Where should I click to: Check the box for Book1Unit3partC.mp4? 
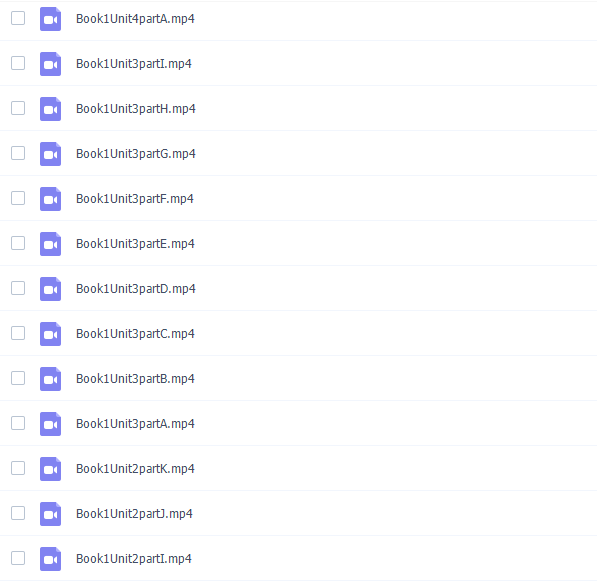pos(18,333)
